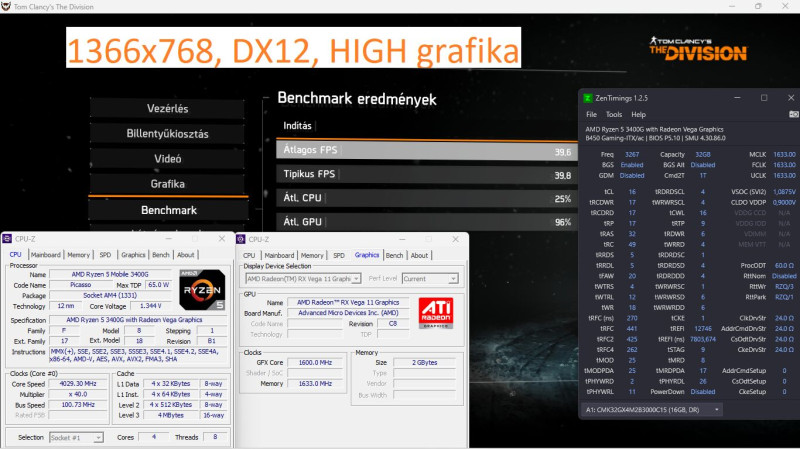This screenshot has width=800, height=449.
Task: Click the ProcODT 60.0 Ω value
Action: (x=784, y=266)
